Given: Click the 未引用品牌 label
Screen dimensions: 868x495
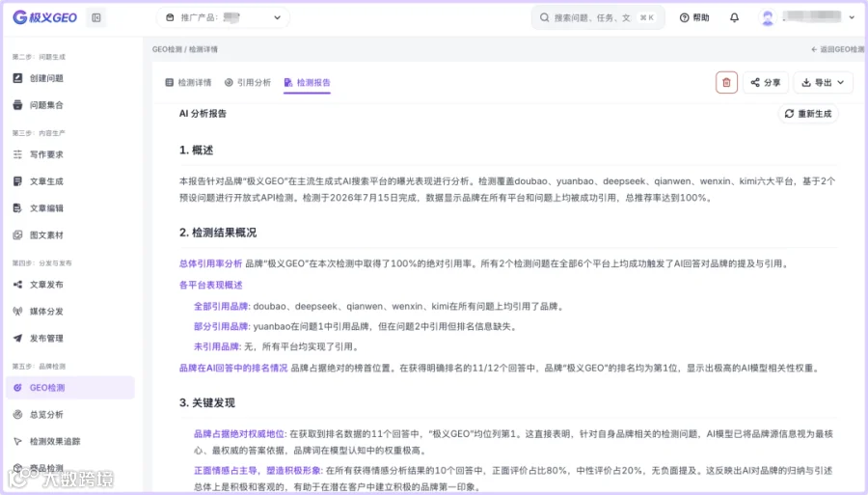Looking at the screenshot, I should [x=216, y=346].
